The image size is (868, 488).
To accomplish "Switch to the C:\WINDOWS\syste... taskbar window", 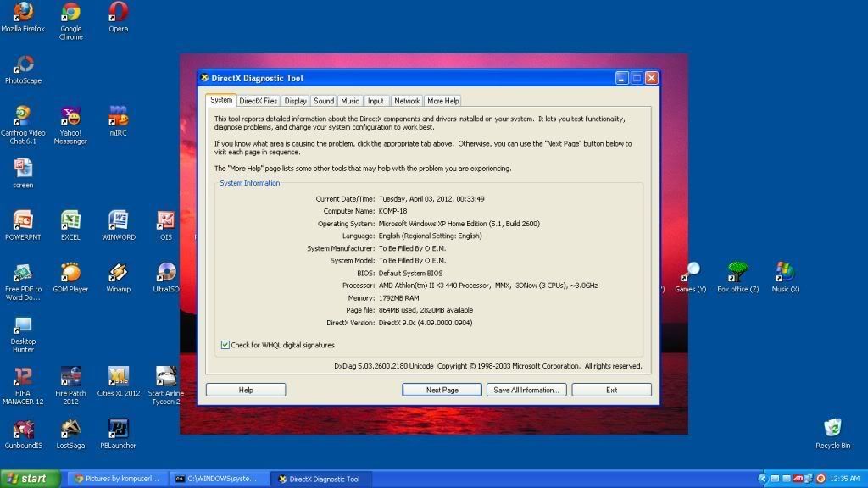I will point(220,479).
